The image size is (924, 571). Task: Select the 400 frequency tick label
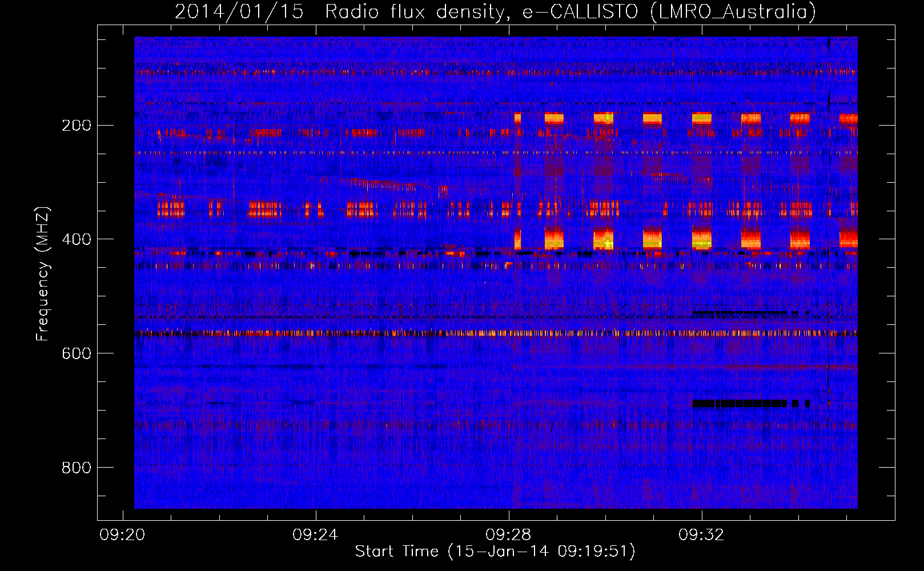76,239
